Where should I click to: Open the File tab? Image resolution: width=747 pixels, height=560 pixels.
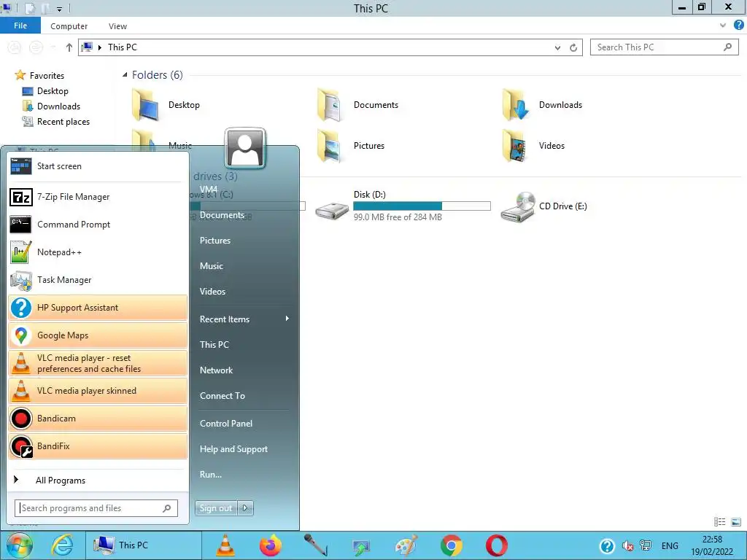20,26
